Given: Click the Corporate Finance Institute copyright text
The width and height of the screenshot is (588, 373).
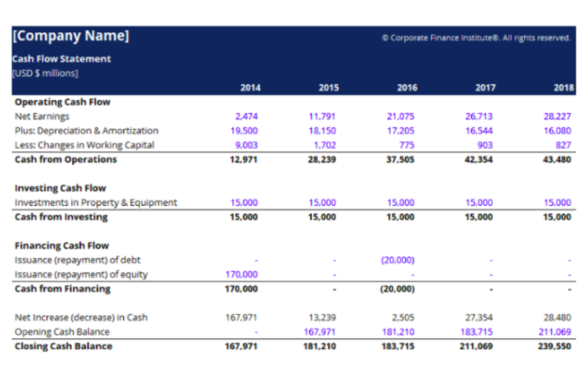Looking at the screenshot, I should (x=476, y=37).
